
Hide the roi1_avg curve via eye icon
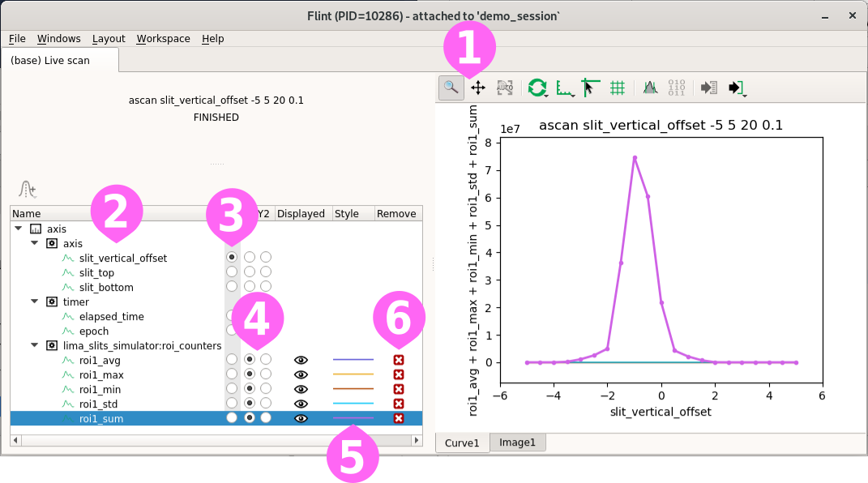(x=301, y=360)
